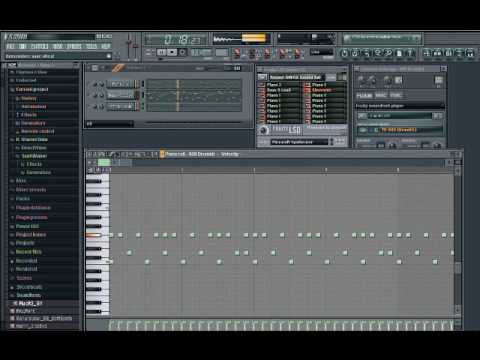This screenshot has height=360, width=480.
Task: Switch to the FUNC tab in channel settings
Action: pos(396,96)
